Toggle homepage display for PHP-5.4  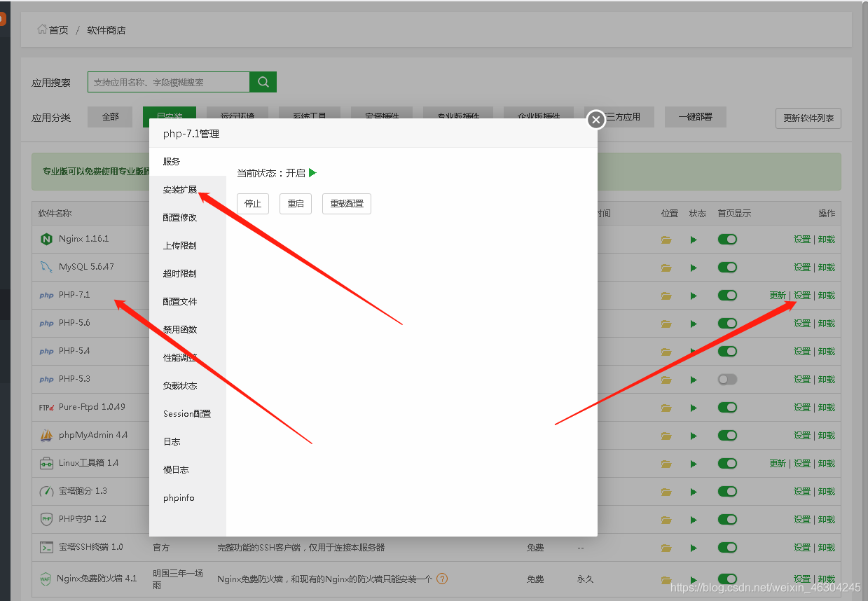tap(727, 352)
